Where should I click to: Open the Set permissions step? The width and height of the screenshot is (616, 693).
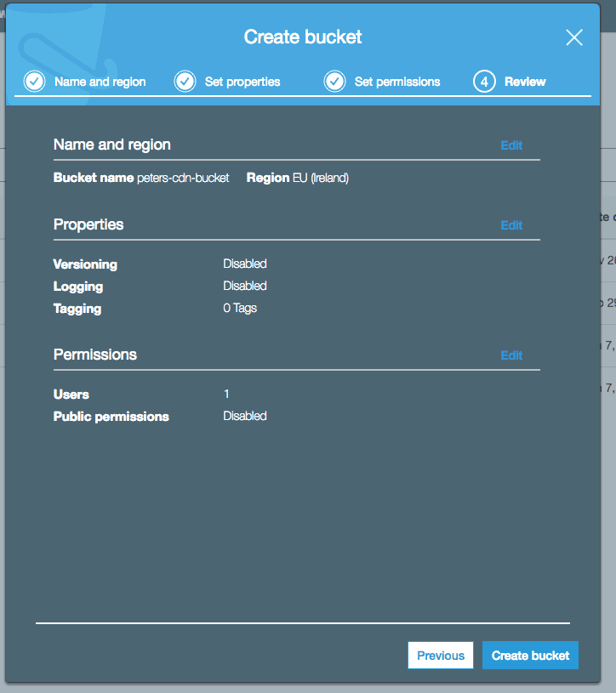click(397, 82)
